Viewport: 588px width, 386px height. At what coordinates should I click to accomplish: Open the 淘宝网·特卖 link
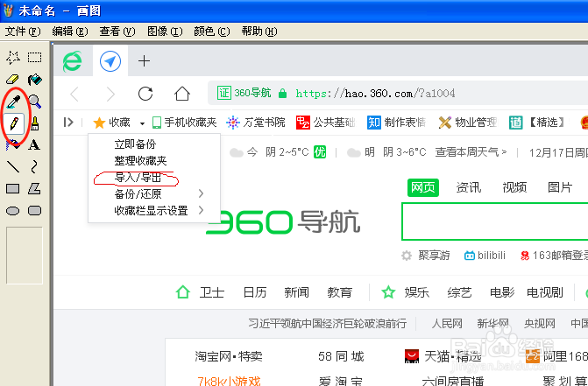(229, 356)
